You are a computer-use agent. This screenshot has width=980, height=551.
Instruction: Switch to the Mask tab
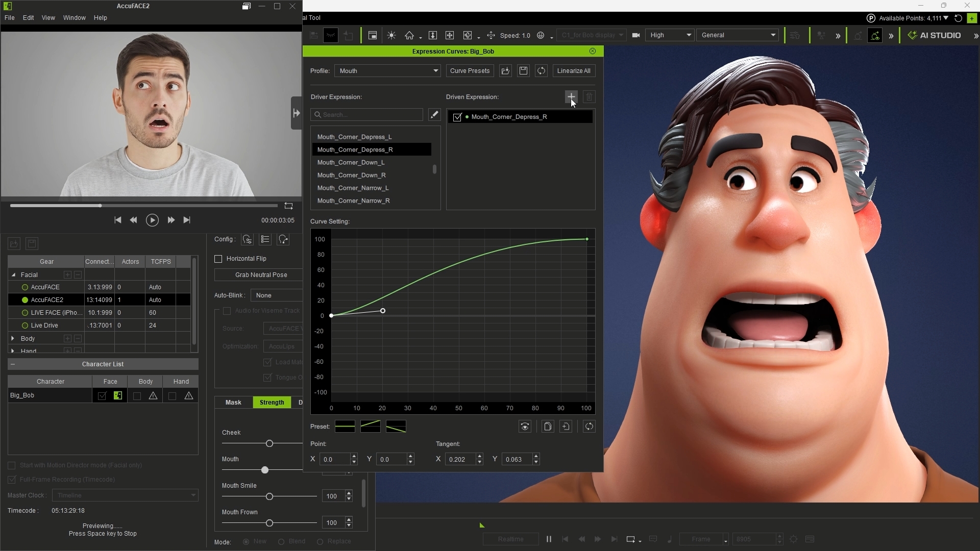(x=233, y=403)
